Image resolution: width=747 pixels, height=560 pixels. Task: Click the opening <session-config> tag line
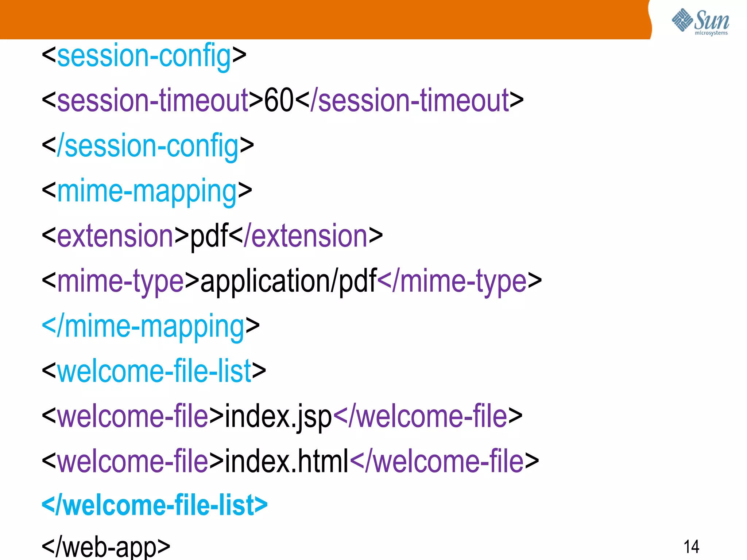[144, 56]
